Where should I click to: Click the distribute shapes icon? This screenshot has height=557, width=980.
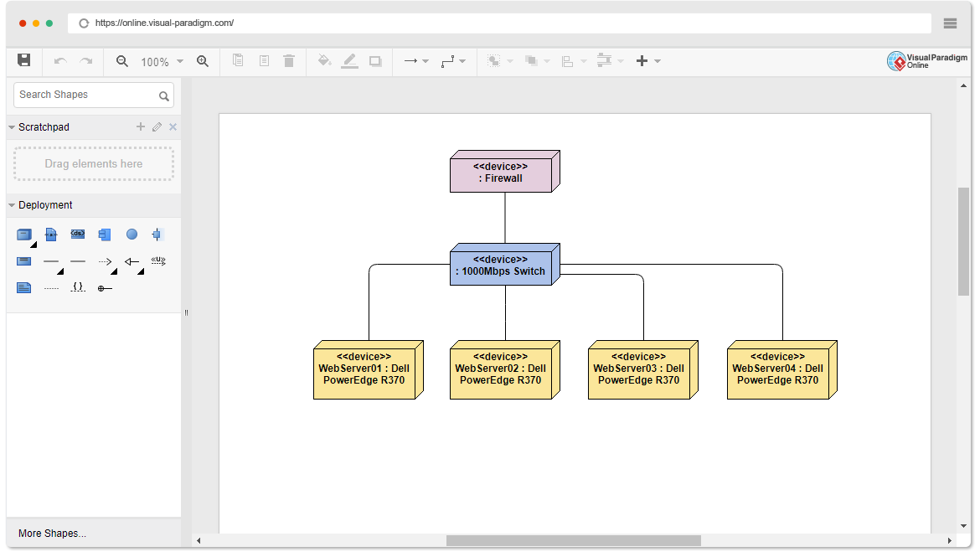[x=604, y=60]
